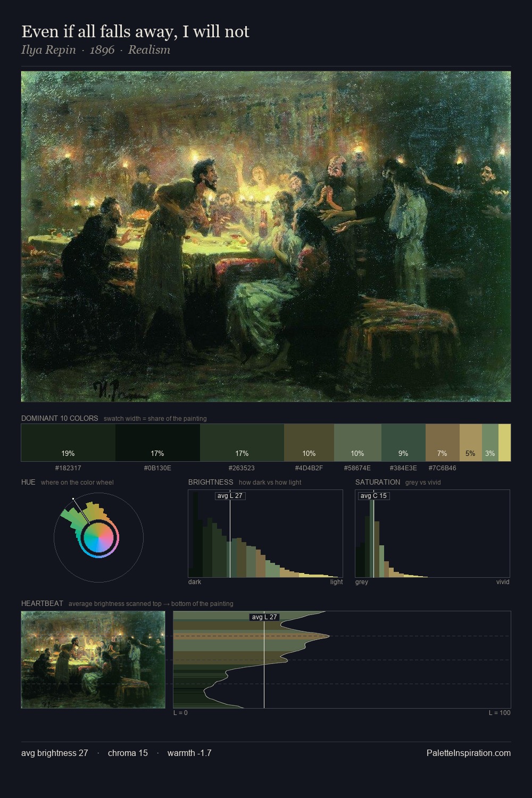Click the 'light' axis label
Viewport: 532px width, 798px height.
pyautogui.click(x=336, y=582)
